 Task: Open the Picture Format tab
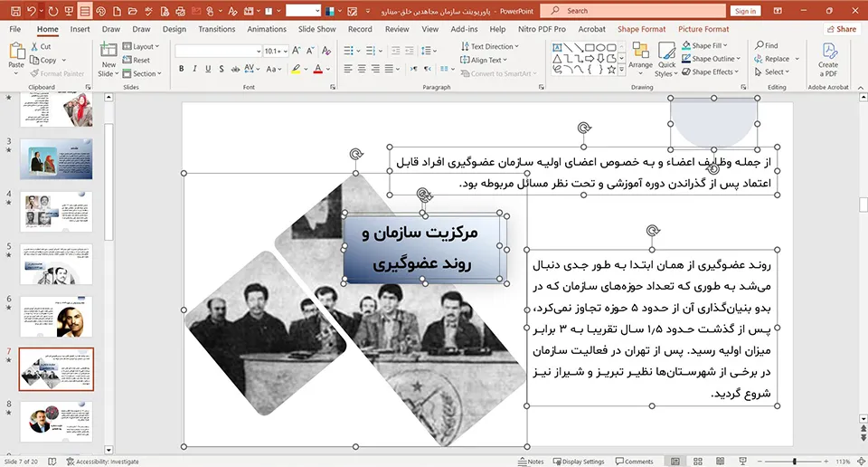[703, 29]
